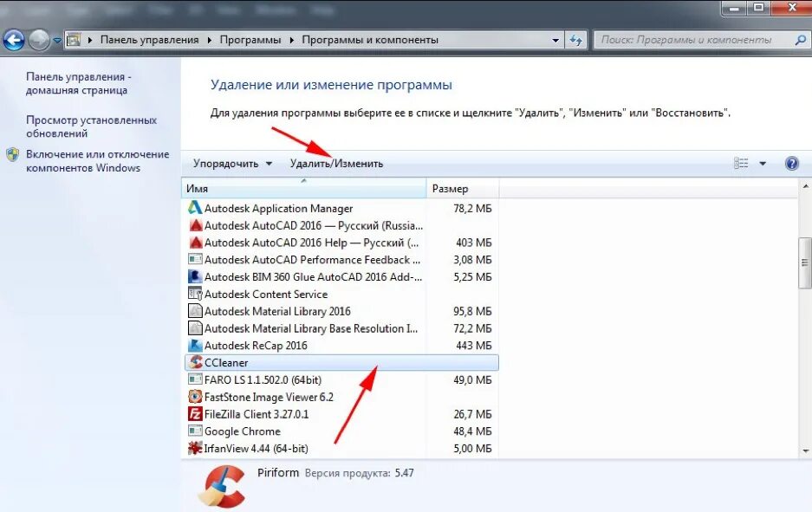Select 'FileZilla Client 3.27.0.1' entry
Image resolution: width=812 pixels, height=512 pixels.
coord(341,414)
